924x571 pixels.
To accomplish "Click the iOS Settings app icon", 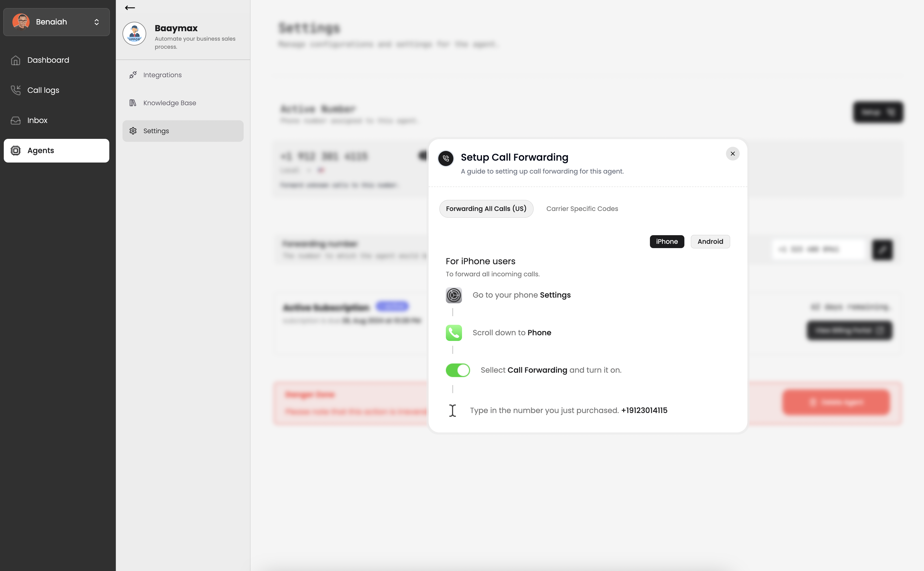I will 454,295.
